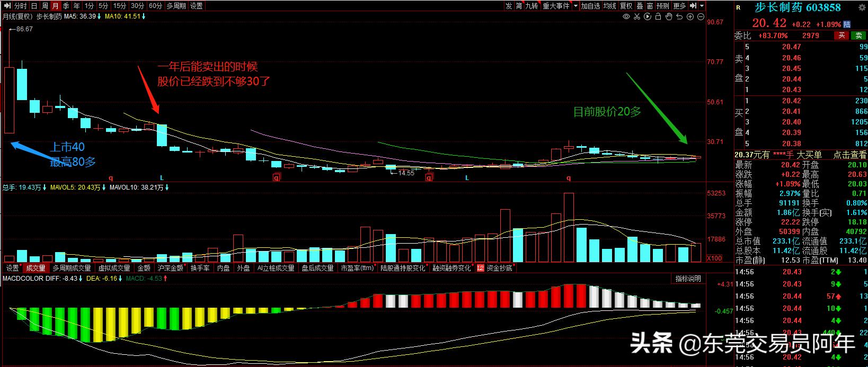Select the scissors cut tool icon
The image size is (868, 367).
point(637,16)
